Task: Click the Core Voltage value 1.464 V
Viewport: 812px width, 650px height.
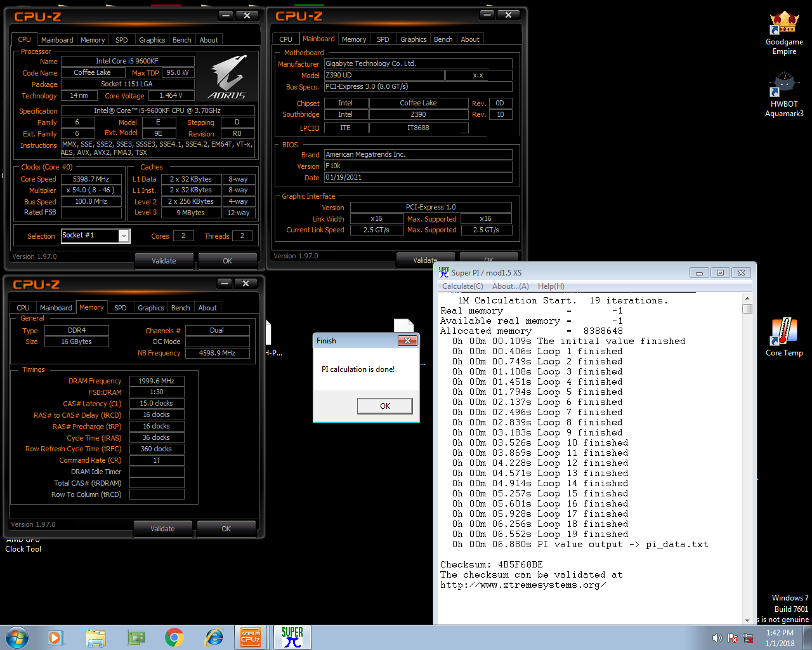Action: (171, 95)
